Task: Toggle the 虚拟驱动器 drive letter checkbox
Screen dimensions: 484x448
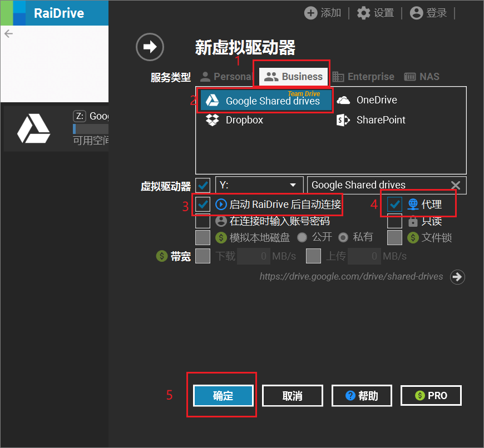Action: pos(203,185)
